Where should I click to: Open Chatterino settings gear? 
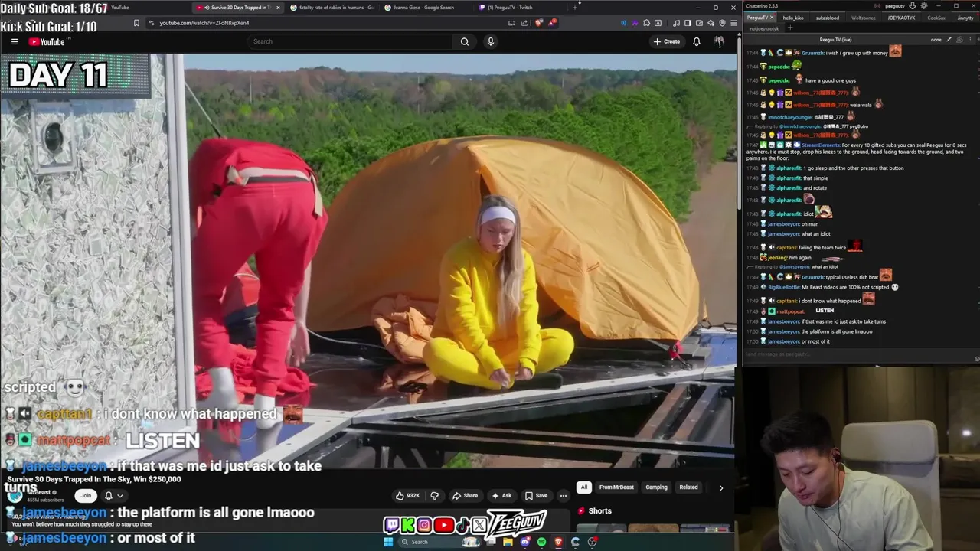coord(923,5)
